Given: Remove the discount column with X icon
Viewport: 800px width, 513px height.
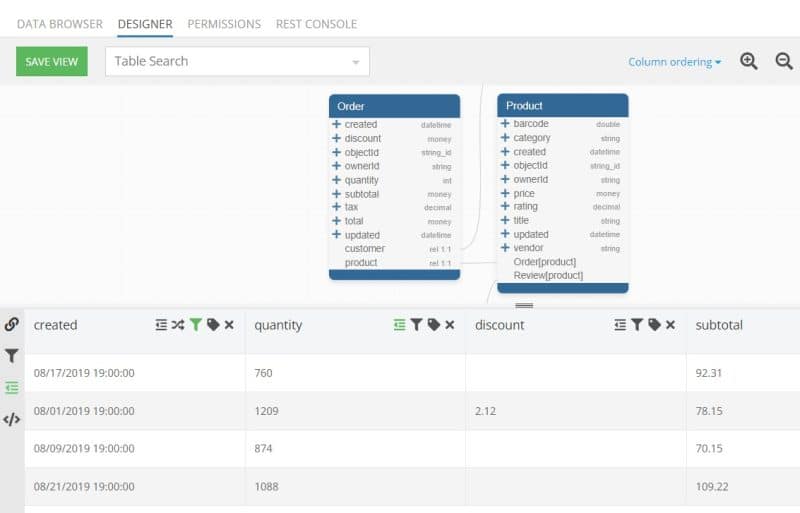Looking at the screenshot, I should pyautogui.click(x=670, y=325).
